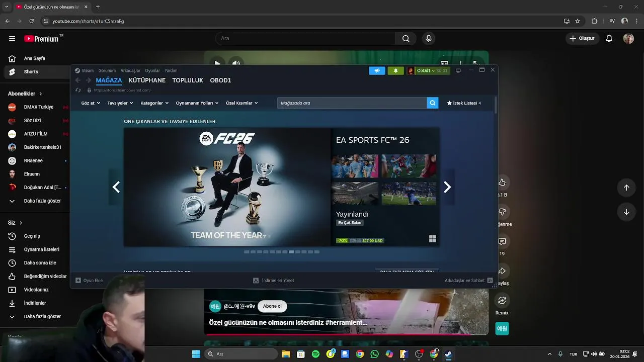Image resolution: width=644 pixels, height=362 pixels.
Task: Reload the Steam store page
Action: 78,90
